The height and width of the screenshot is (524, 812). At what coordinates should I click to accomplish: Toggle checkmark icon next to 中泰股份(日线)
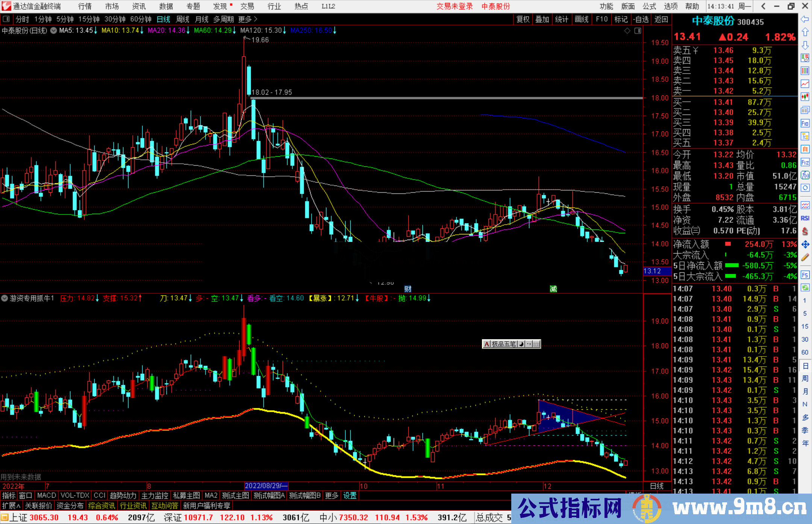pos(54,30)
